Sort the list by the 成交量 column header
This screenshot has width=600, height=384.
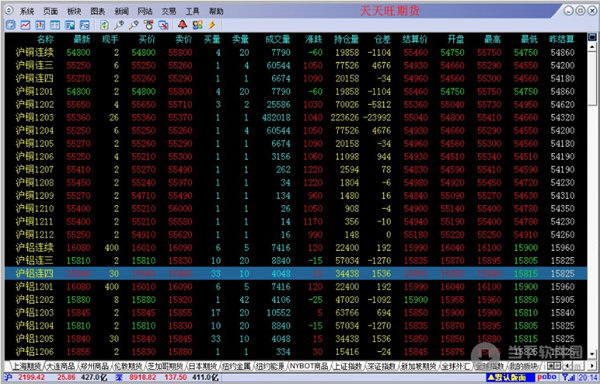pos(278,39)
